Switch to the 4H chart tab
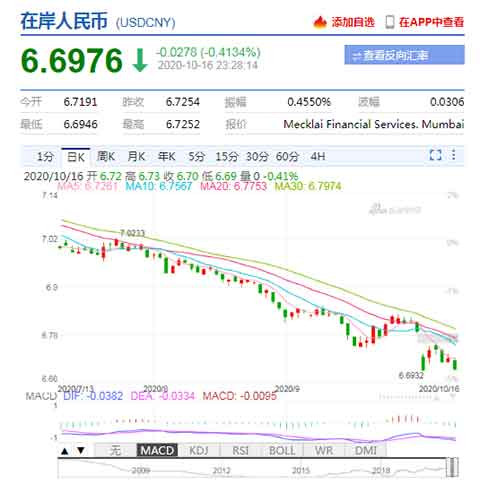 point(317,156)
